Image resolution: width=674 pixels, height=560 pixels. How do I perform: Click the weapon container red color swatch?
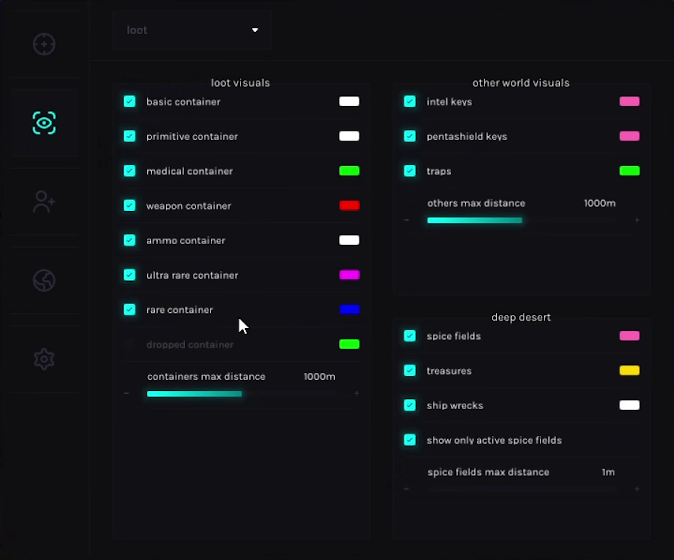tap(349, 206)
